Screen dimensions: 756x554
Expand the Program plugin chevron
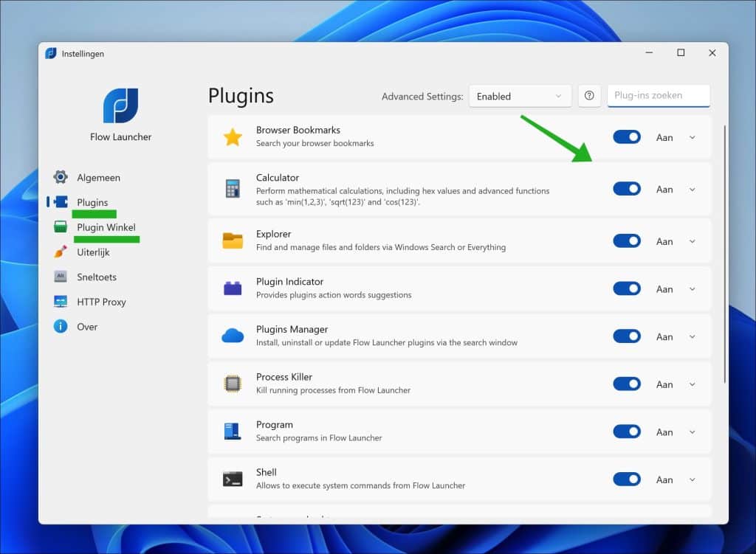(x=693, y=432)
